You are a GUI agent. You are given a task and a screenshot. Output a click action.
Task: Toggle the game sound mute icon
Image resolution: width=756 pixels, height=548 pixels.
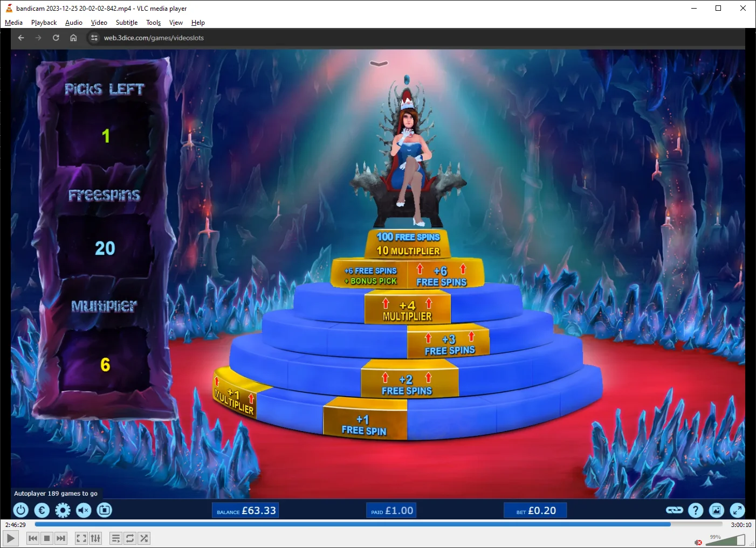pyautogui.click(x=84, y=510)
